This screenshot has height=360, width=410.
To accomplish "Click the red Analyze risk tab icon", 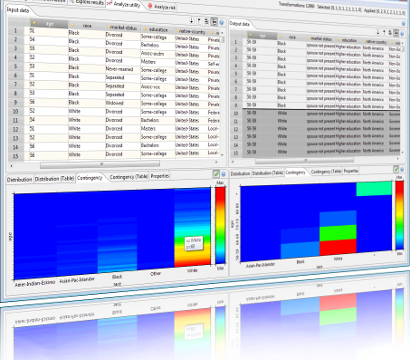I will point(150,6).
